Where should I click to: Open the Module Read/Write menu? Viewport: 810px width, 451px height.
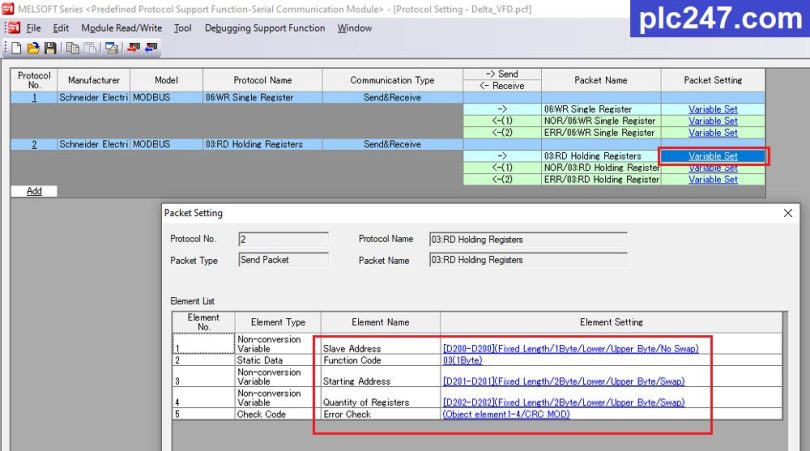coord(120,28)
